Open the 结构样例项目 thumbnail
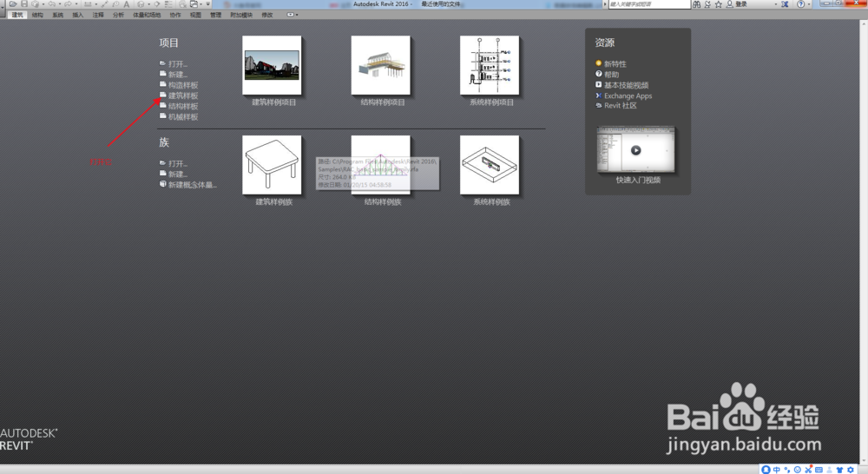The image size is (868, 474). click(x=381, y=65)
